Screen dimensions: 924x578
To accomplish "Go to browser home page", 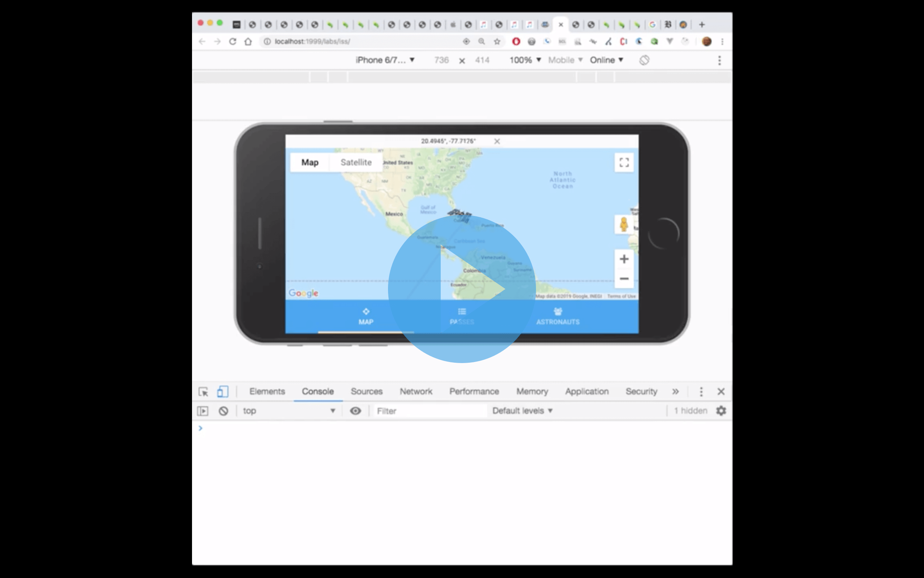I will [x=248, y=41].
